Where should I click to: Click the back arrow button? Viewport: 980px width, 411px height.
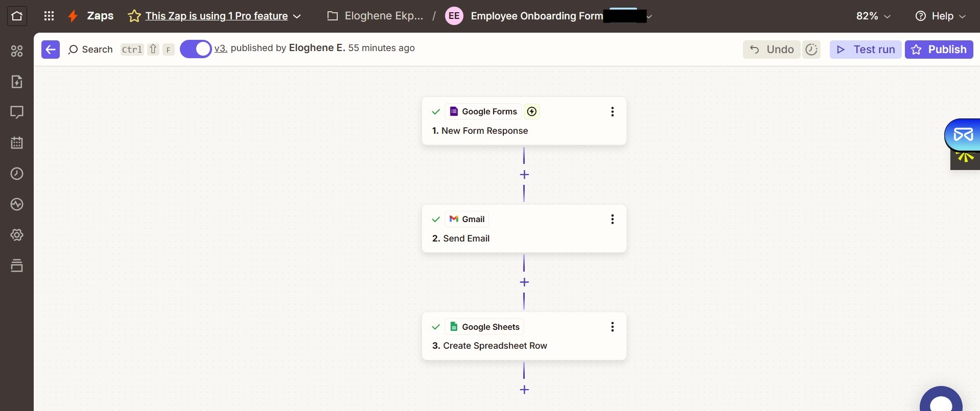pos(51,50)
